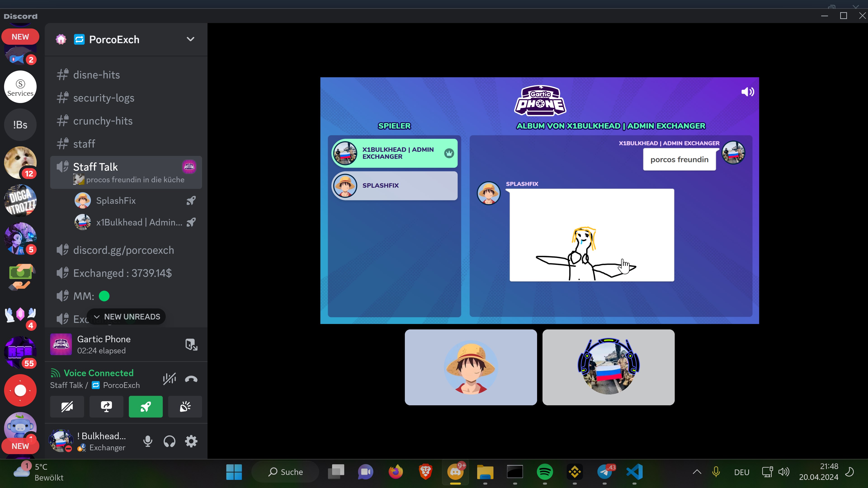Jump to new unreads
The height and width of the screenshot is (488, 868).
pyautogui.click(x=126, y=317)
